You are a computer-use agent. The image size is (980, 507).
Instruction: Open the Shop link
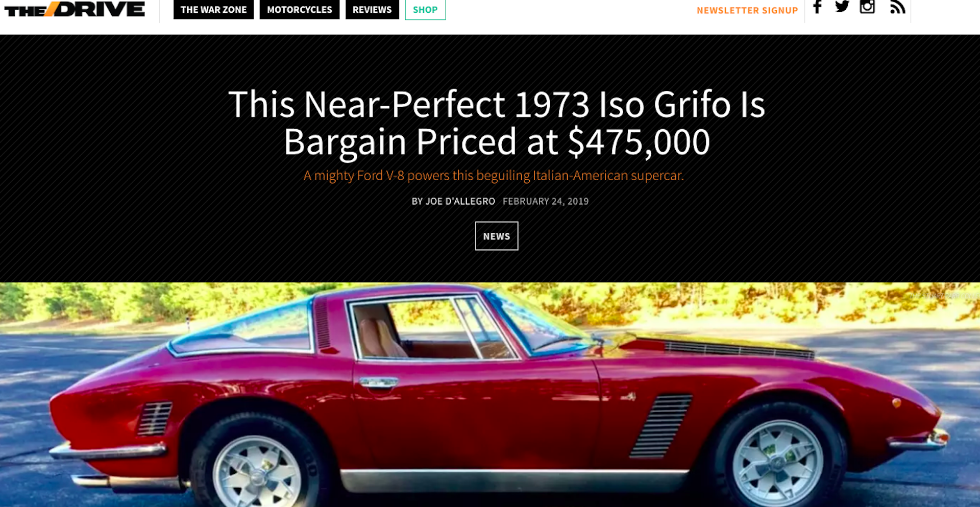tap(425, 9)
